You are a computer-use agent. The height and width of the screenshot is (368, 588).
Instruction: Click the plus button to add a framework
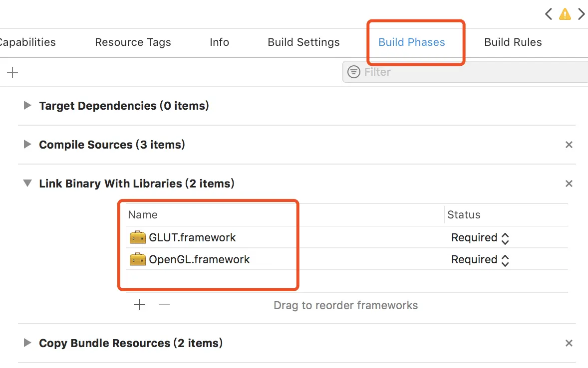[139, 305]
